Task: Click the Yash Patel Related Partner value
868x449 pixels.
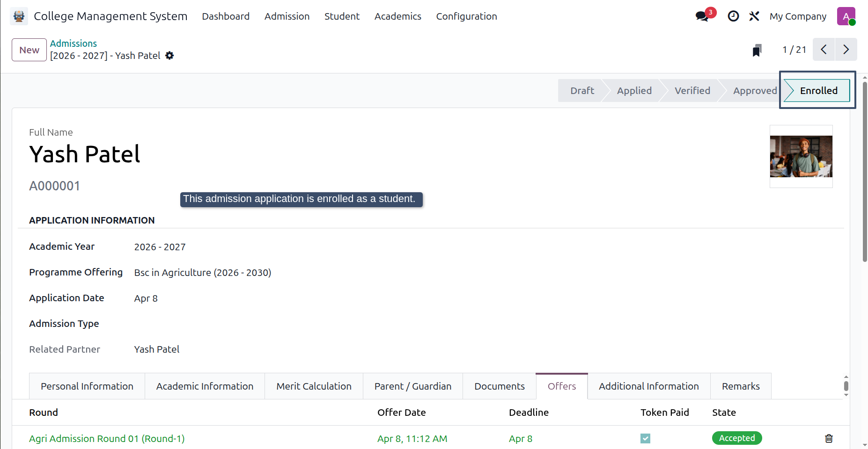Action: click(x=157, y=349)
